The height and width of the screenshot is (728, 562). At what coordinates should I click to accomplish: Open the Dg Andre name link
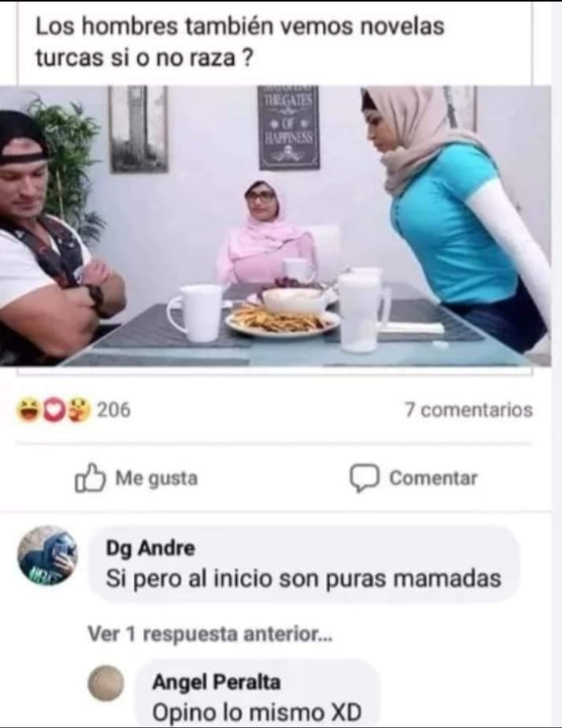150,548
